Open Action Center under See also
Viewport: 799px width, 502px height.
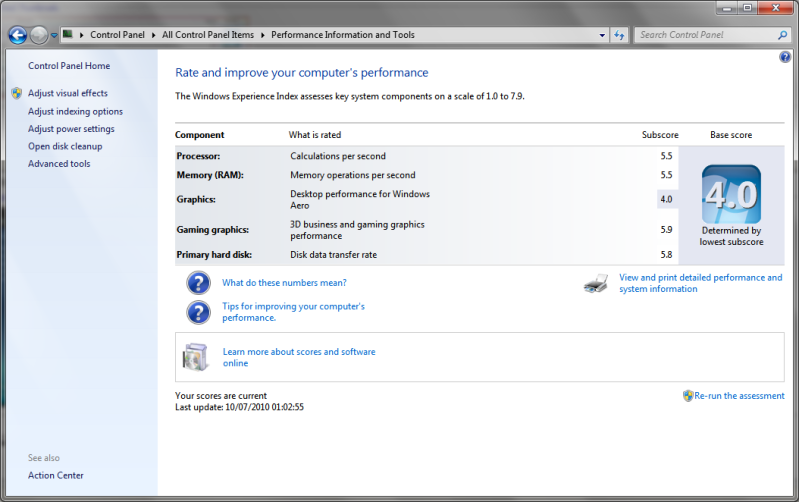coord(56,475)
